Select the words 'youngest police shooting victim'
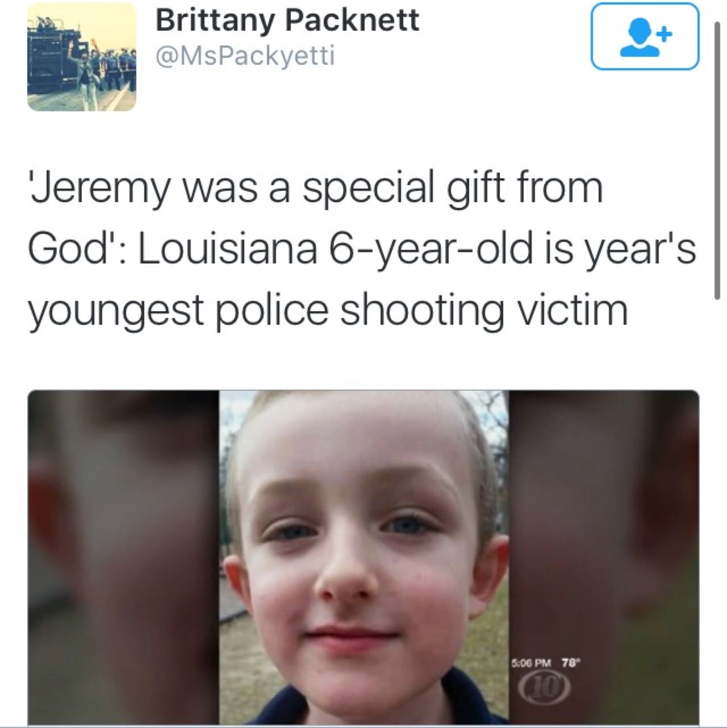The width and height of the screenshot is (727, 728). pyautogui.click(x=328, y=310)
